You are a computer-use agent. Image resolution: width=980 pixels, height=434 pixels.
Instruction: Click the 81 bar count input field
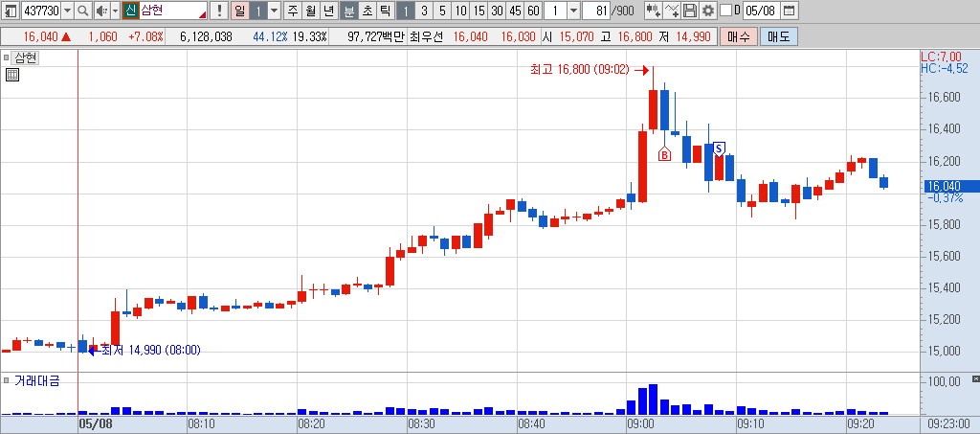pos(595,11)
